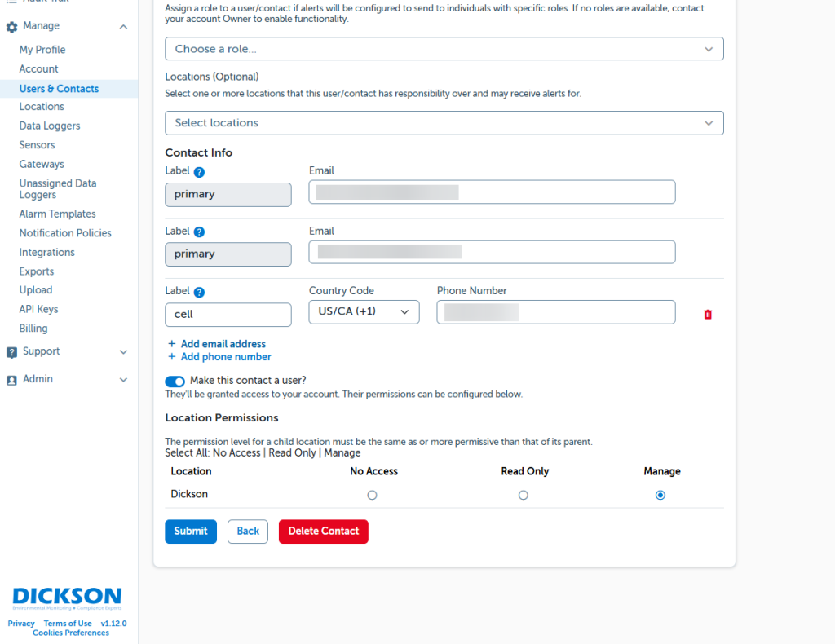Viewport: 835px width, 644px height.
Task: Open the 'Choose a role...' dropdown
Action: (x=444, y=49)
